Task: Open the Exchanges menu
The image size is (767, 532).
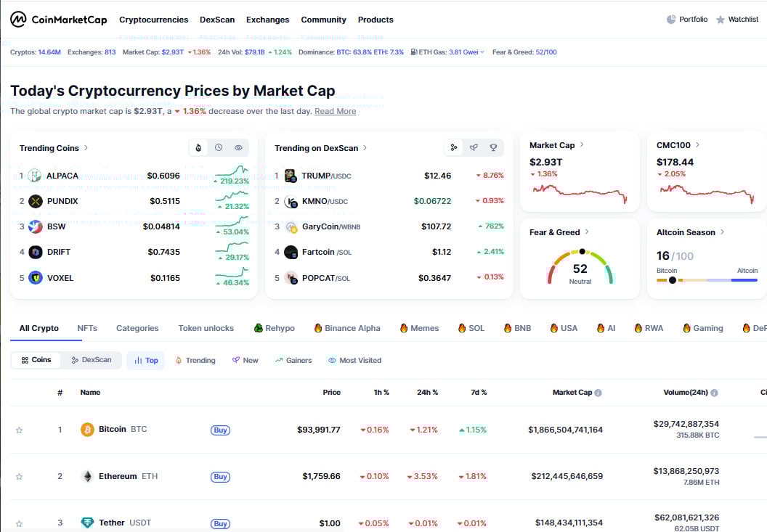Action: tap(267, 20)
